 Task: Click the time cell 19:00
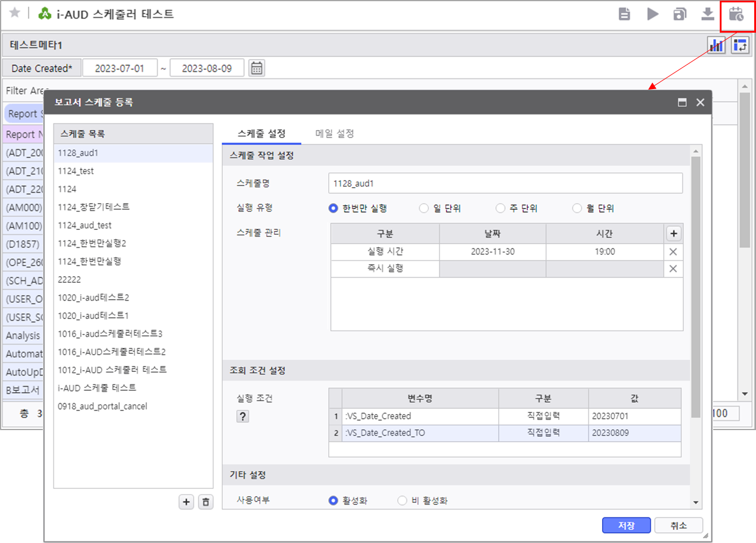tap(604, 251)
